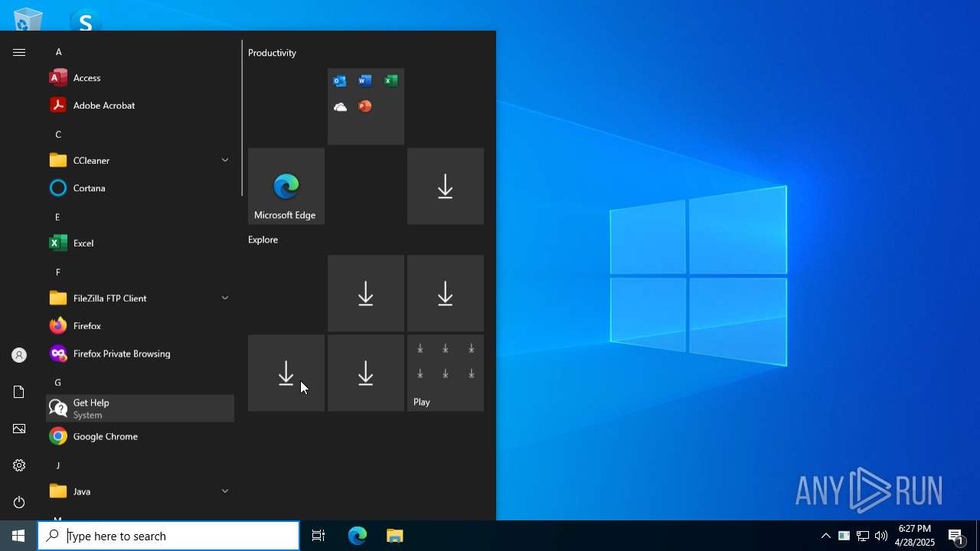This screenshot has width=980, height=551.
Task: Expand the Start menu hamburger
Action: [x=19, y=52]
